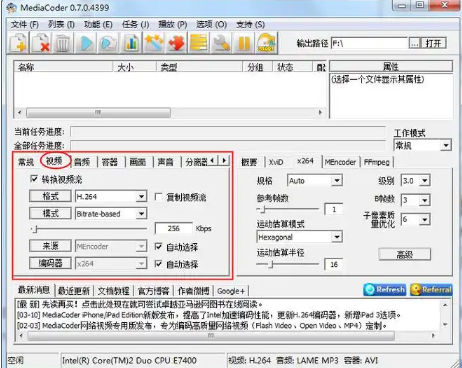
Task: Open the MEncoder source dropdown
Action: coord(142,247)
